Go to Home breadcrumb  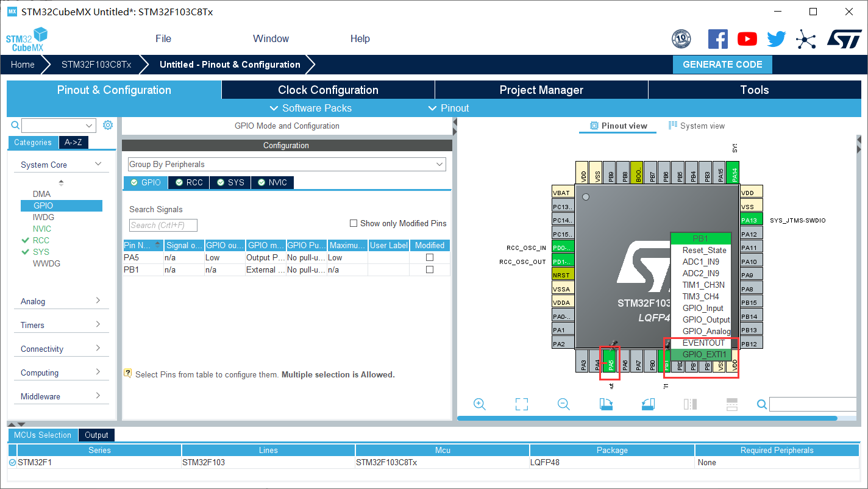point(23,65)
